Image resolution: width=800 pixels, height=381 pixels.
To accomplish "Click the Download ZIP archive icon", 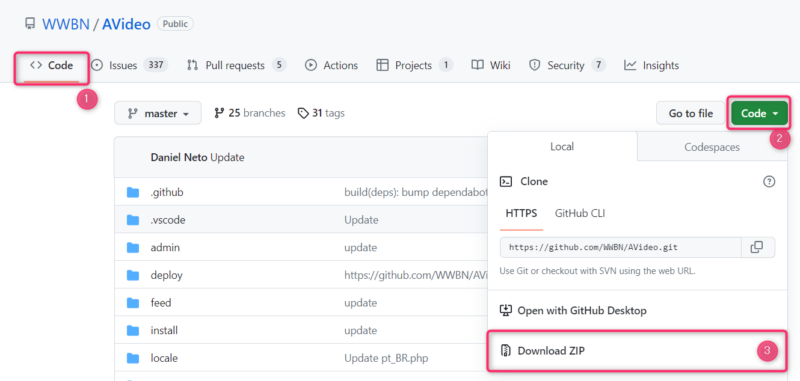I will [x=506, y=350].
